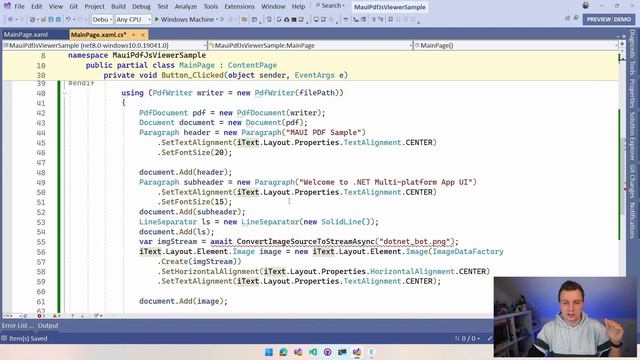Viewport: 640px width, 360px height.
Task: Click the "dotnet_bot.png" string literal
Action: 416,242
